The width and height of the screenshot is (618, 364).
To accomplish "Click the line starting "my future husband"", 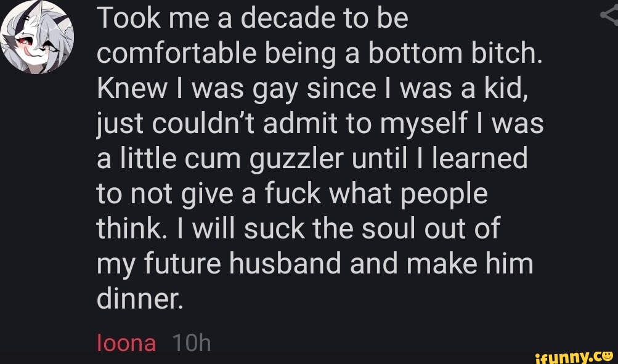I will point(314,265).
